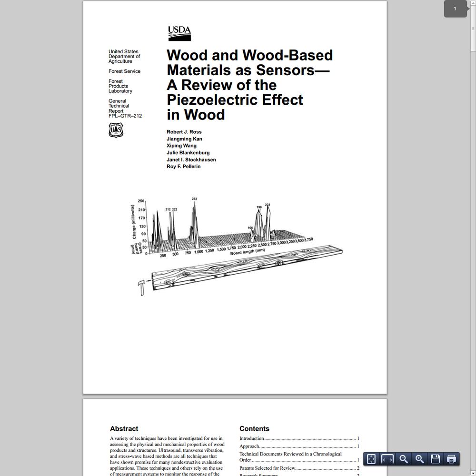Image resolution: width=476 pixels, height=476 pixels.
Task: Click the fit-to-page icon in the floating toolbar
Action: [x=371, y=459]
